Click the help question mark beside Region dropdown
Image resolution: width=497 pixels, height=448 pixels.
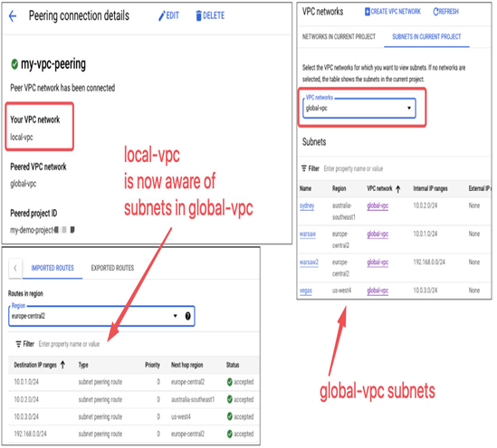pyautogui.click(x=188, y=316)
